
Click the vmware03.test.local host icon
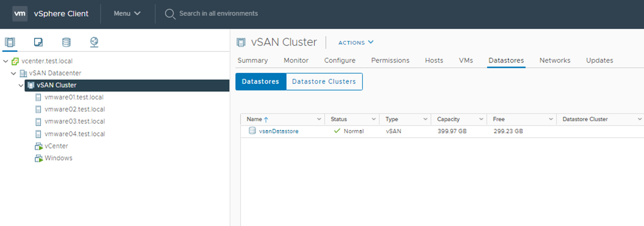pyautogui.click(x=38, y=122)
